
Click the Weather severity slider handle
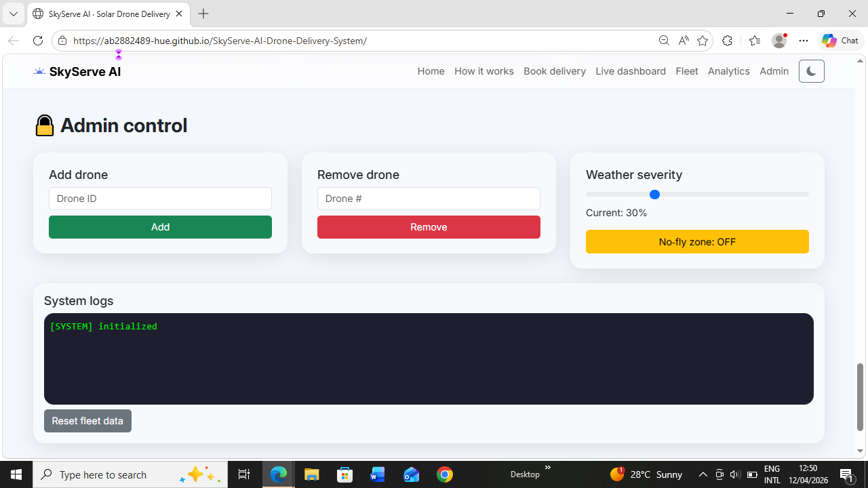click(x=654, y=195)
